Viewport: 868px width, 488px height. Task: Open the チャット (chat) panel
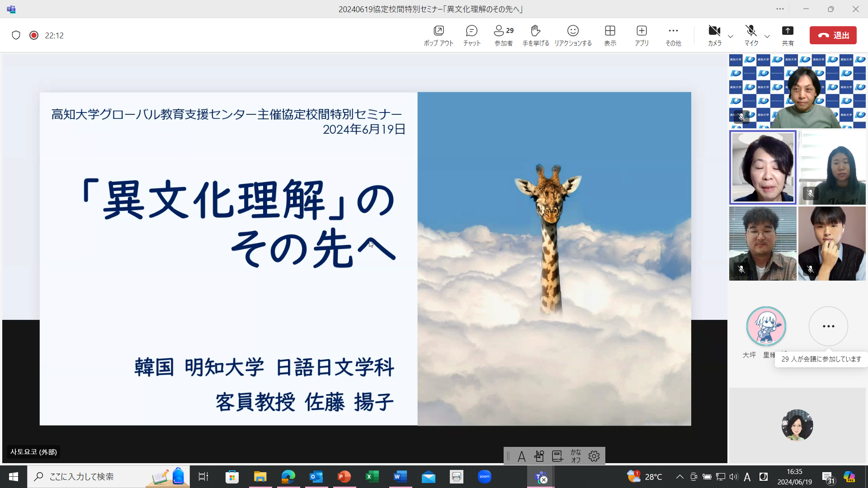click(471, 35)
